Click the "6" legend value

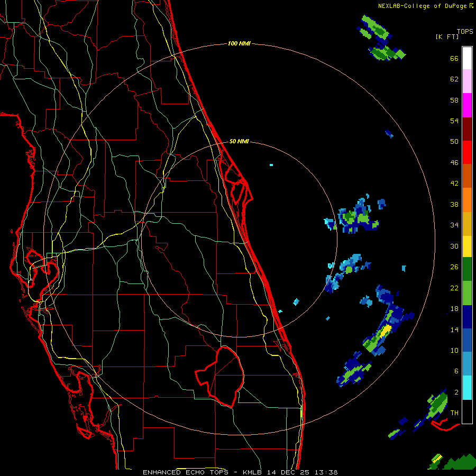pyautogui.click(x=456, y=371)
